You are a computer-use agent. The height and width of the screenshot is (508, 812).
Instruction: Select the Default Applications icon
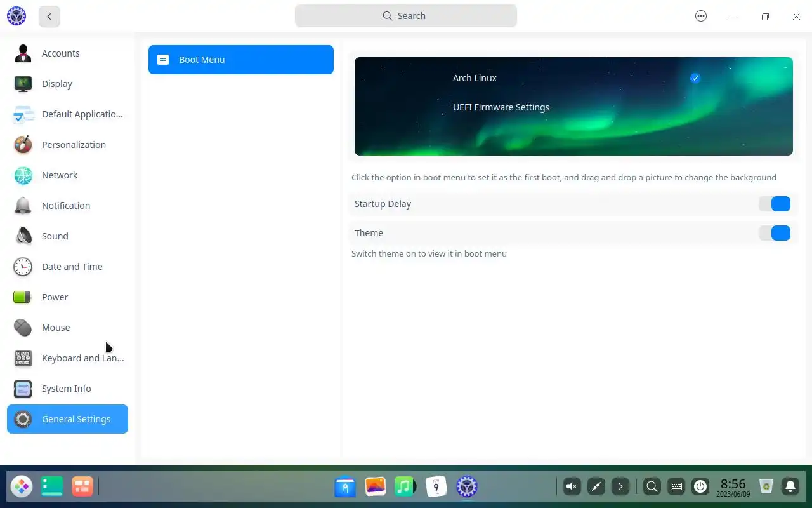23,114
